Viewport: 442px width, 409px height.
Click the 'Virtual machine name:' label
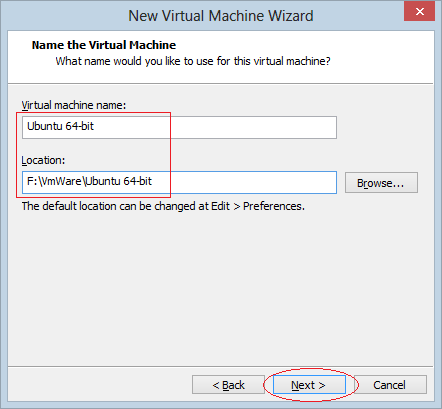[74, 105]
